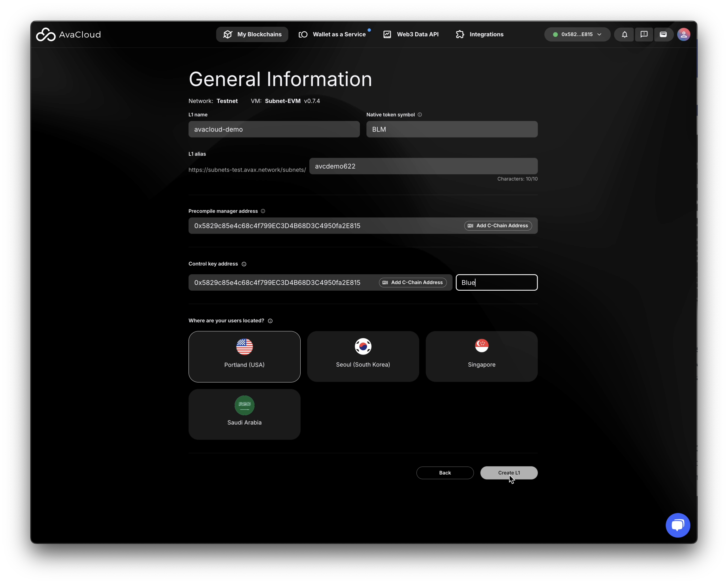
Task: Choose the Singapore region card
Action: click(x=481, y=357)
